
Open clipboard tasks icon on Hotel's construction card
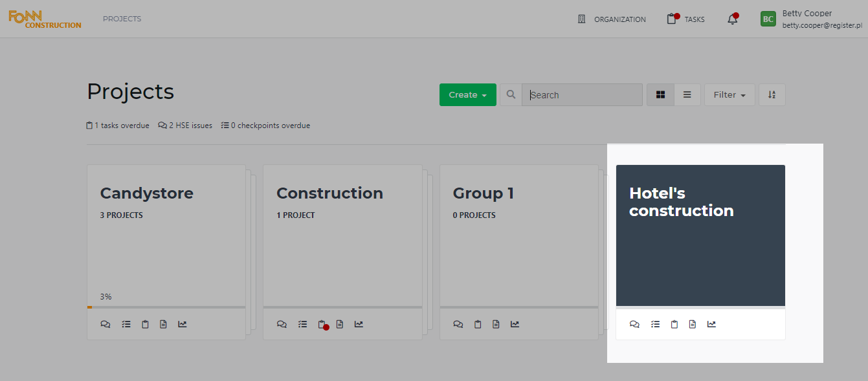point(674,324)
